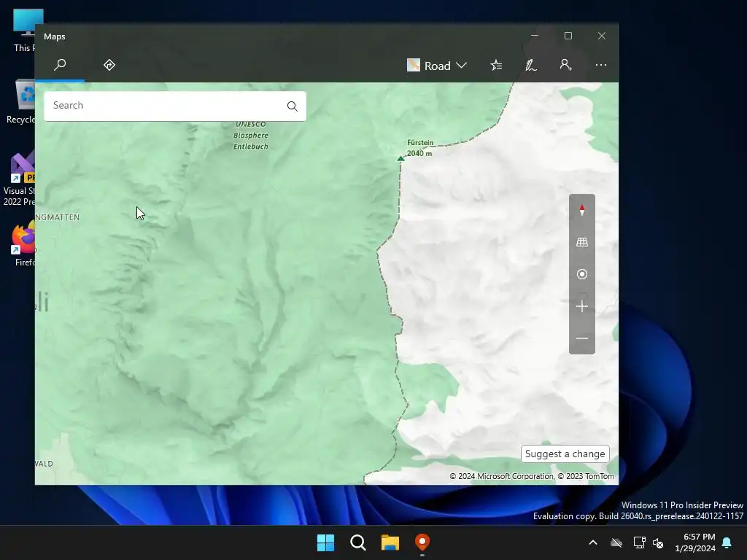Activate the Windows Ink pen toolbar
747x560 pixels.
(x=531, y=65)
